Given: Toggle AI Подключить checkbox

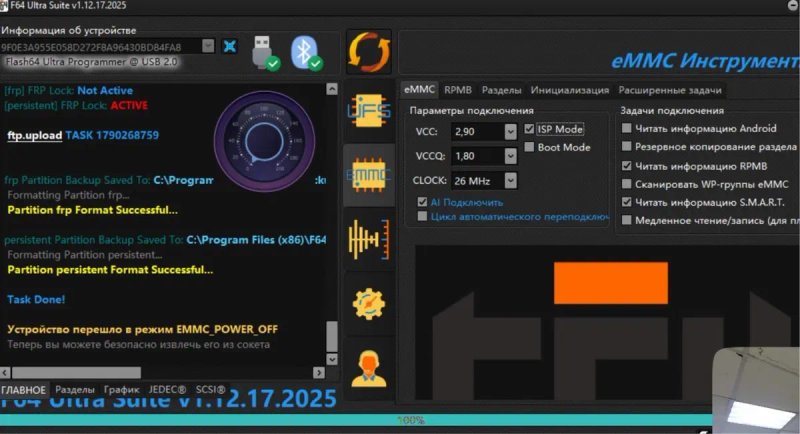Looking at the screenshot, I should [422, 202].
